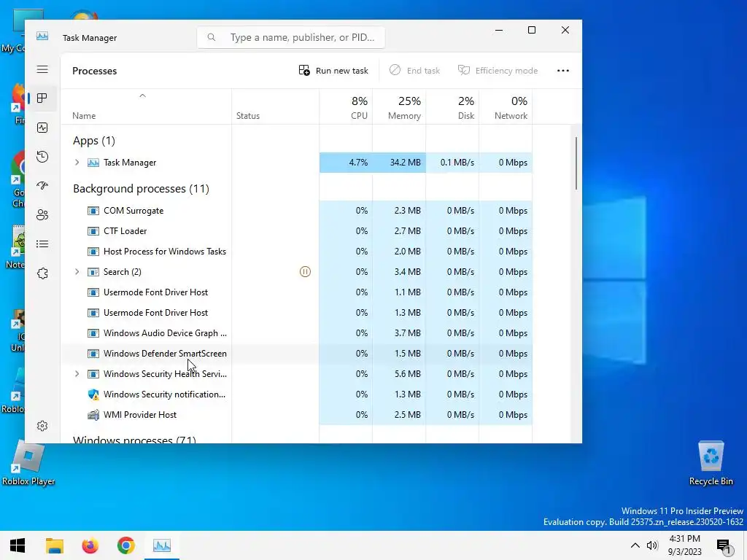Click the Windows Security notification shield icon
This screenshot has width=747, height=560.
pyautogui.click(x=93, y=394)
